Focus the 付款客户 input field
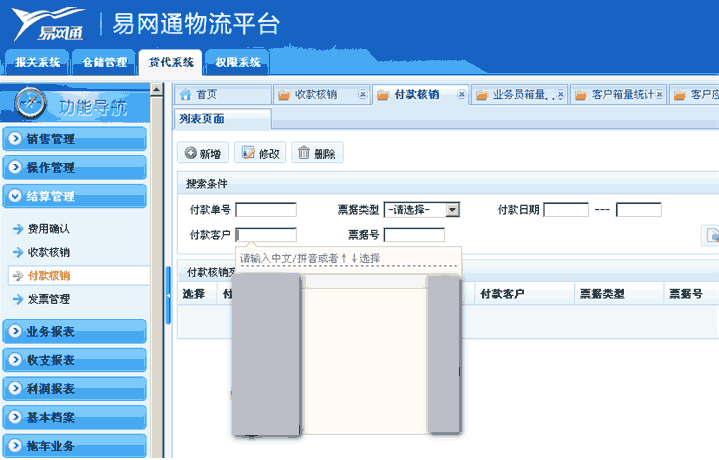The height and width of the screenshot is (460, 719). [x=266, y=235]
